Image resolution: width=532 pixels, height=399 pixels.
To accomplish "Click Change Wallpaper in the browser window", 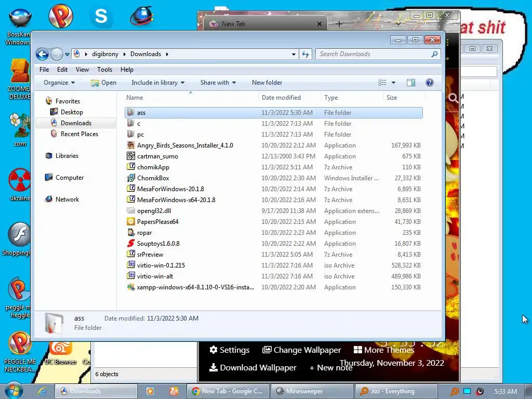I will coord(302,350).
